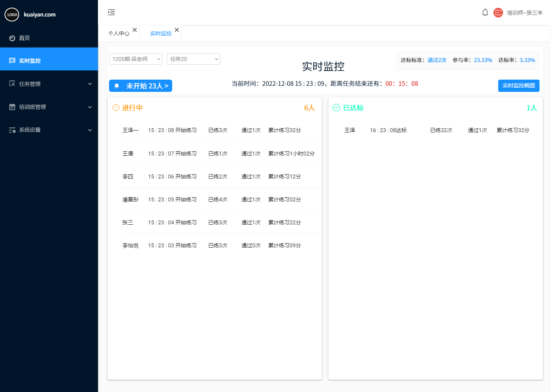Collapse the sidebar with the menu-fold icon
Screen dimensions: 551x392
point(111,12)
